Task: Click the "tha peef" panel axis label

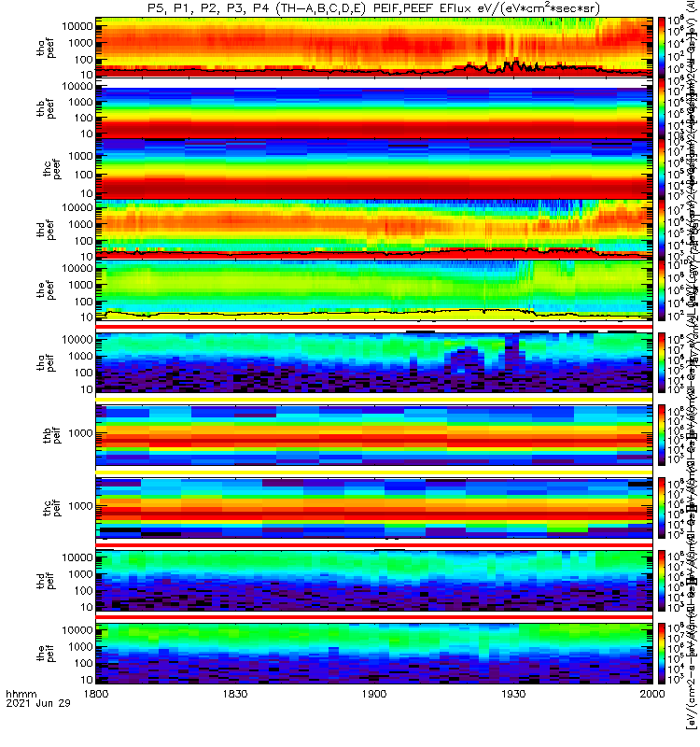Action: click(45, 48)
